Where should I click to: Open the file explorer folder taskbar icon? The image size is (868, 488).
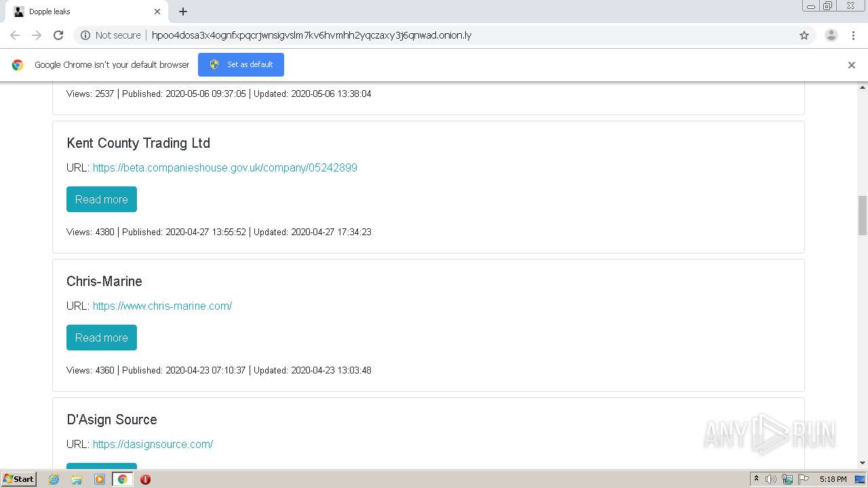point(77,479)
